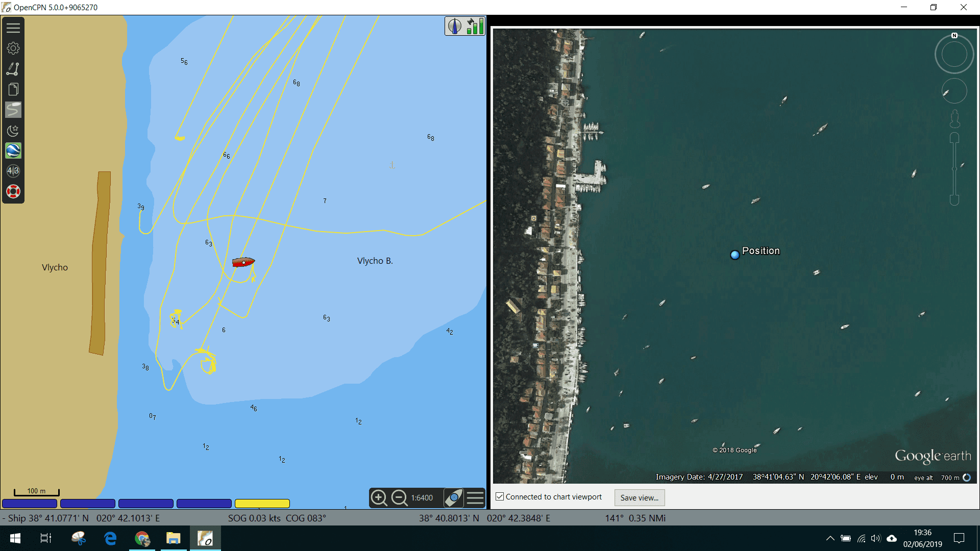
Task: Toggle auto-follow ship with the boat icon
Action: coord(453,497)
